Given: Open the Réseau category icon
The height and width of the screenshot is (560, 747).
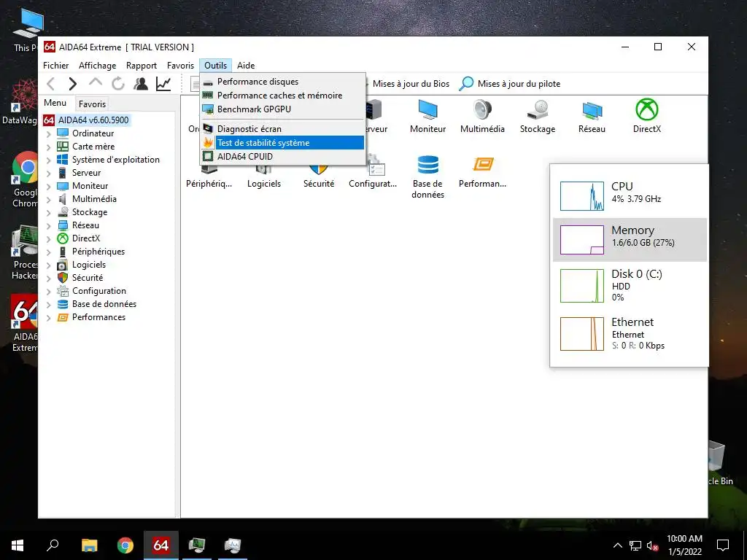Looking at the screenshot, I should (x=592, y=116).
